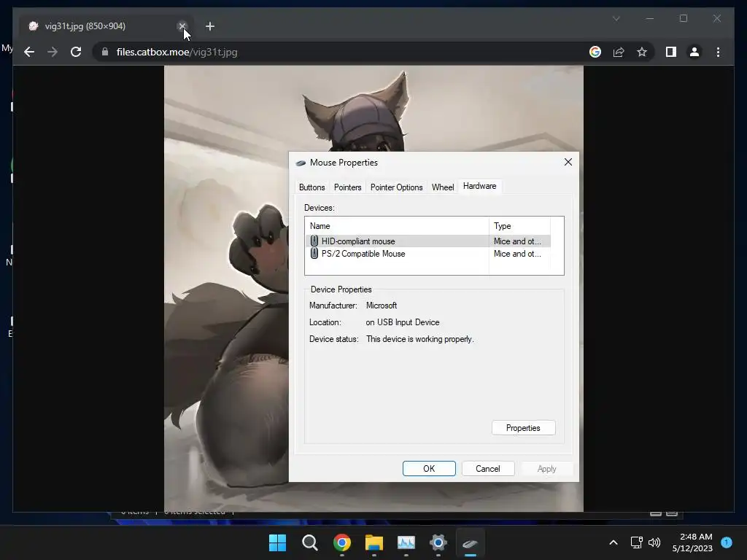
Task: Click the network tray icon
Action: pyautogui.click(x=636, y=542)
